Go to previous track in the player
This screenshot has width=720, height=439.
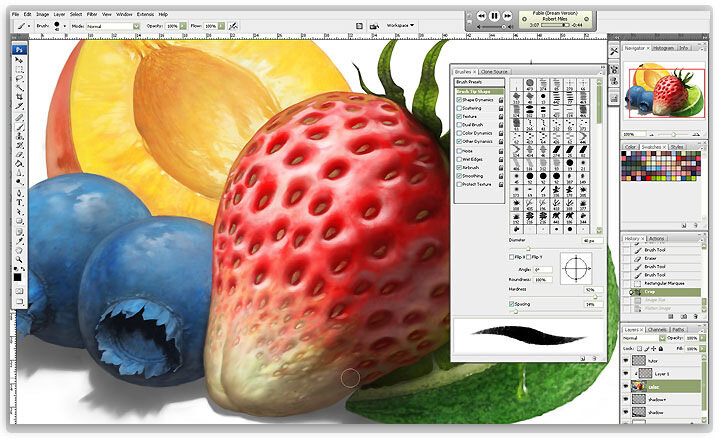[x=481, y=16]
